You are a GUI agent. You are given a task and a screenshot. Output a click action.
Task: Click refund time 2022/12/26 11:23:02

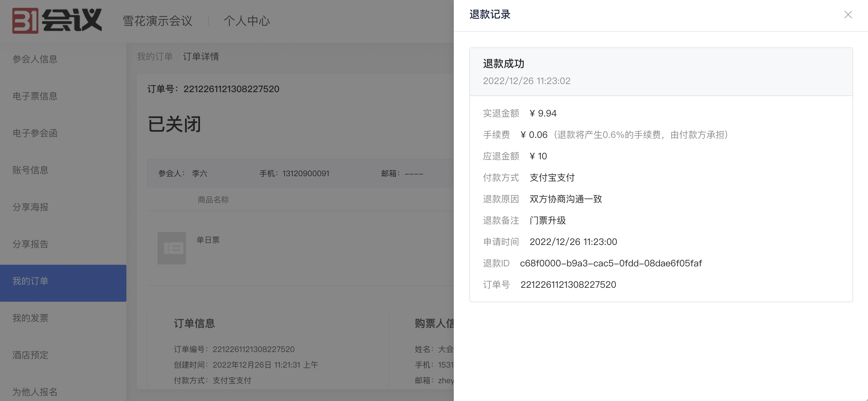[527, 81]
